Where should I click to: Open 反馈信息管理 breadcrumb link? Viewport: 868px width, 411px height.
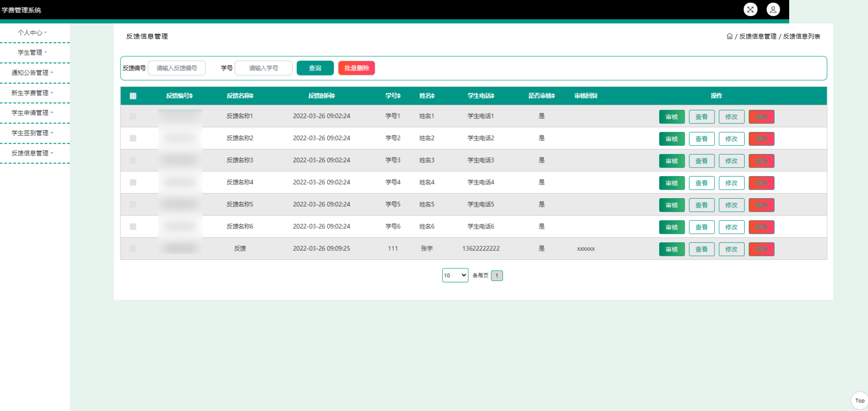(758, 36)
